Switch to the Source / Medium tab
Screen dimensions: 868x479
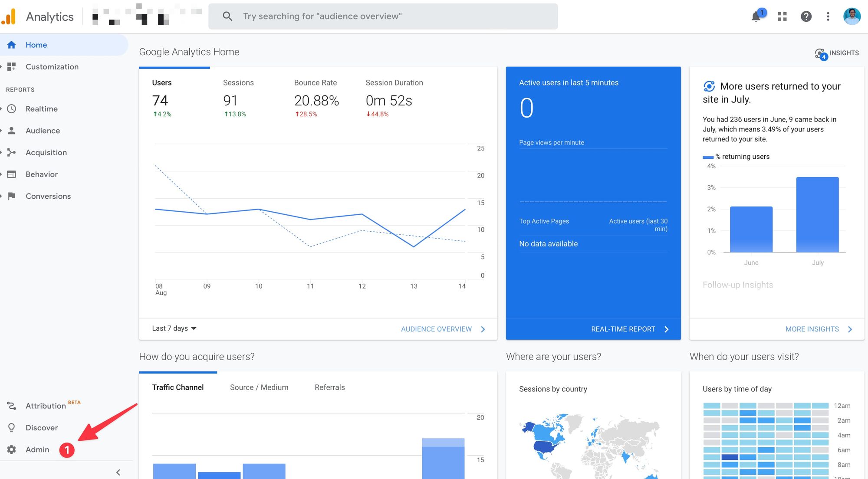pyautogui.click(x=259, y=387)
